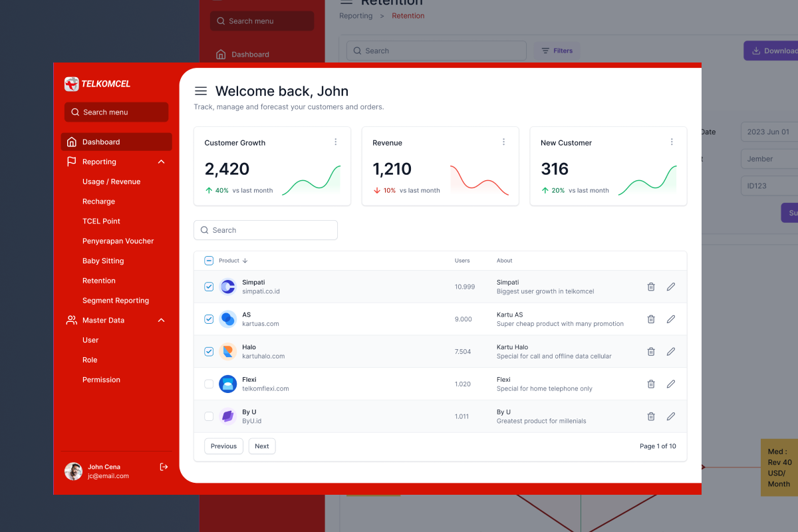Click the Search menu field in sidebar
Image resolution: width=798 pixels, height=532 pixels.
(x=116, y=112)
